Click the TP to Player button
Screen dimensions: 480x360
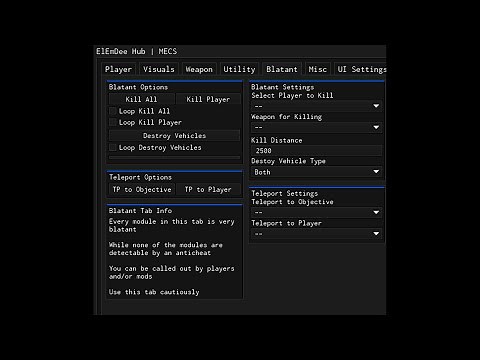tap(208, 189)
